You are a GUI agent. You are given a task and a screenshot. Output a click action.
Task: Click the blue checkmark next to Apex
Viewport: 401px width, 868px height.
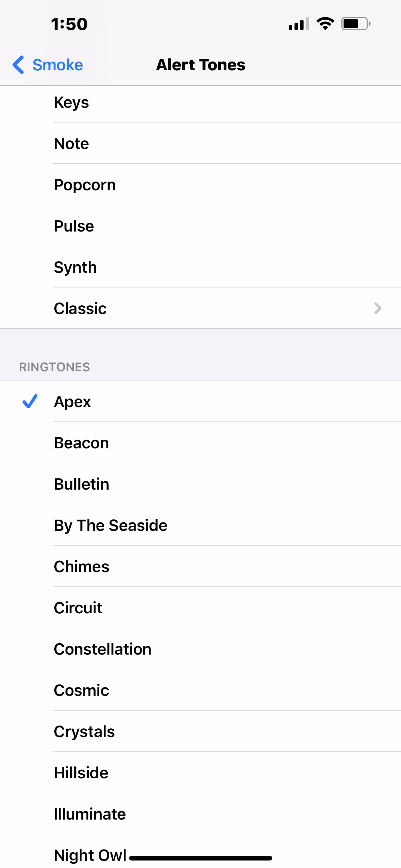30,401
